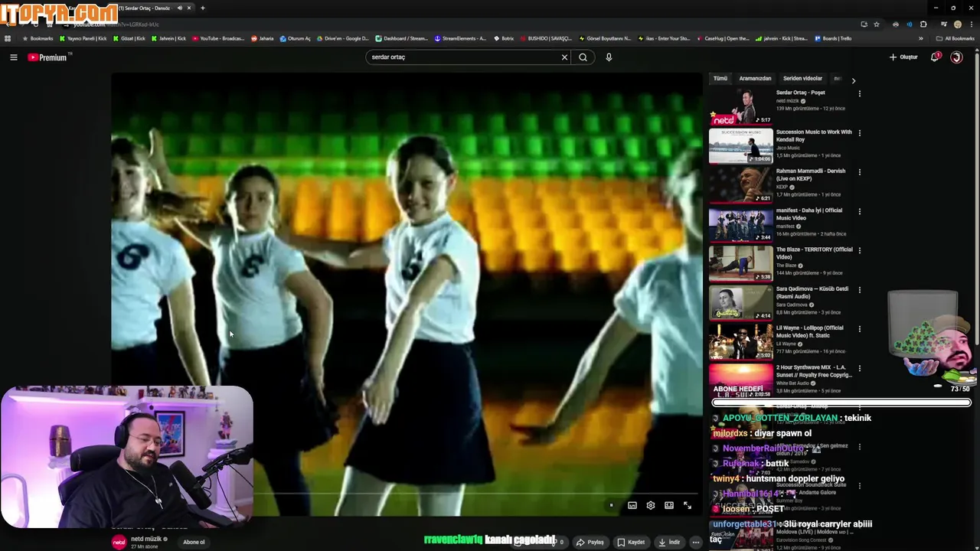Click the Kaydet save button
The height and width of the screenshot is (551, 980).
tap(632, 542)
